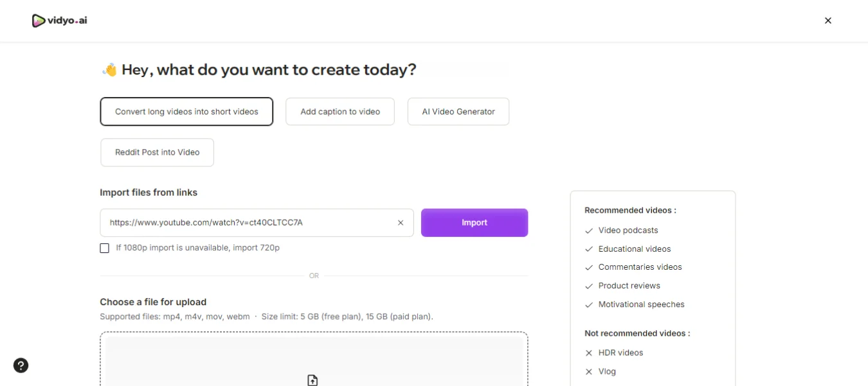Click the purple Import button

pyautogui.click(x=475, y=223)
